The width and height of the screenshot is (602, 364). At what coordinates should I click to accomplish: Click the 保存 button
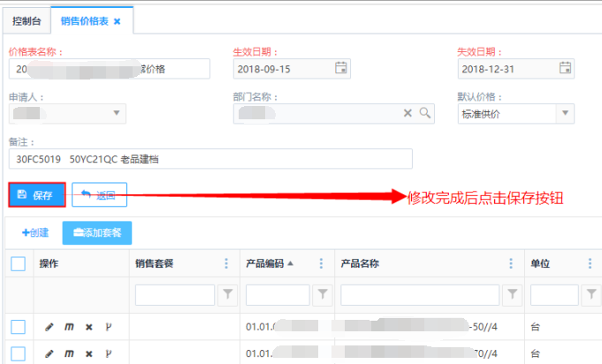[x=36, y=194]
